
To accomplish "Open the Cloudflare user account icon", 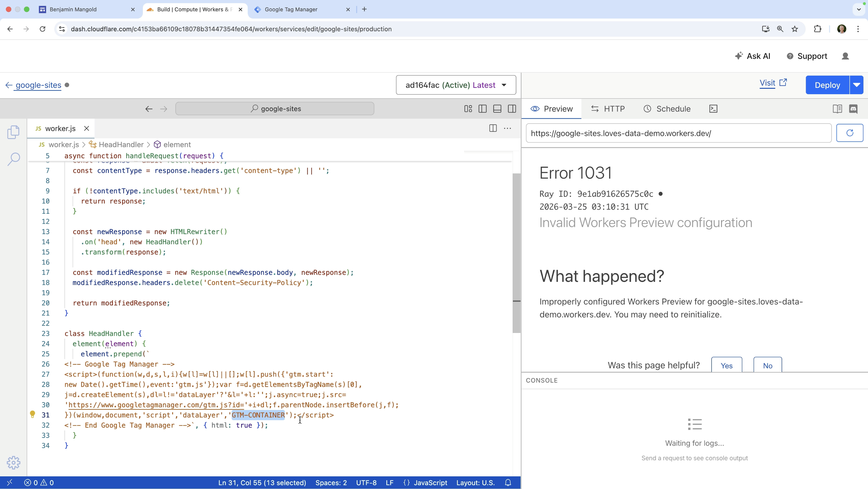I will 845,56.
